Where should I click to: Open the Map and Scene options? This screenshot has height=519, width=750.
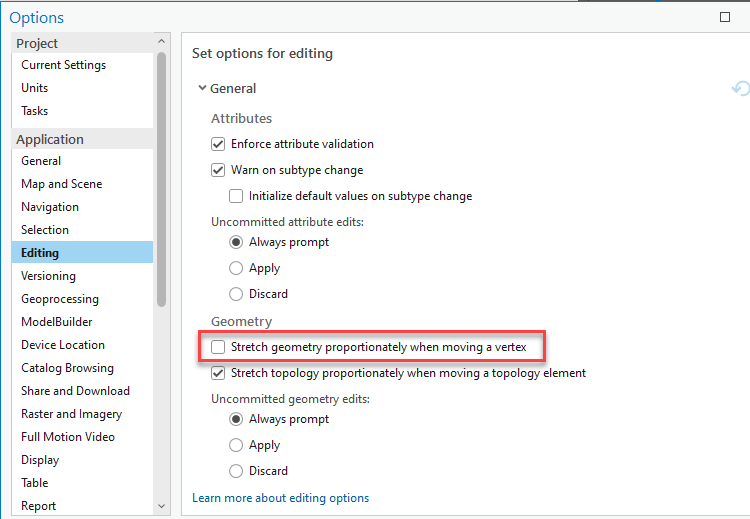point(61,184)
